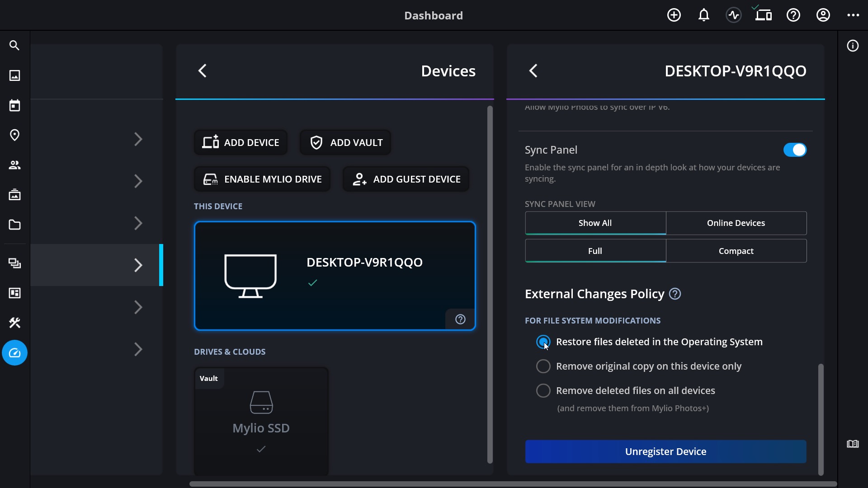Open the Calendar view icon
Viewport: 868px width, 488px height.
(14, 105)
